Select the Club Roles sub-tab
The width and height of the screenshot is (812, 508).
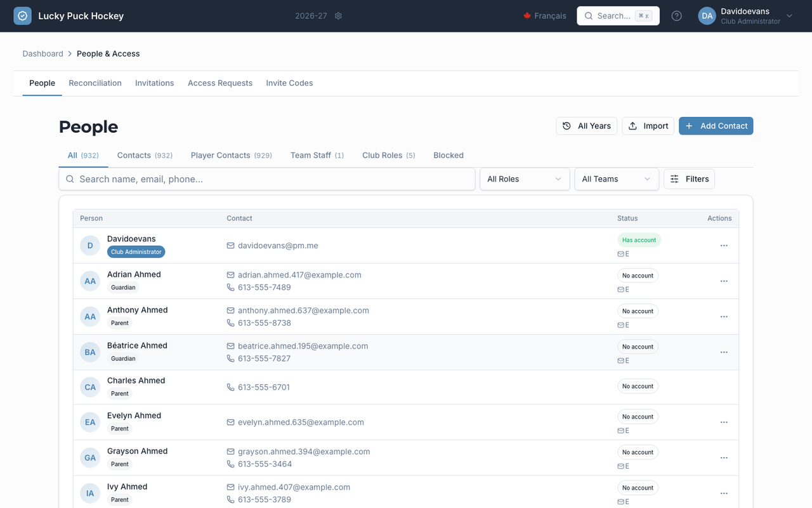click(389, 155)
